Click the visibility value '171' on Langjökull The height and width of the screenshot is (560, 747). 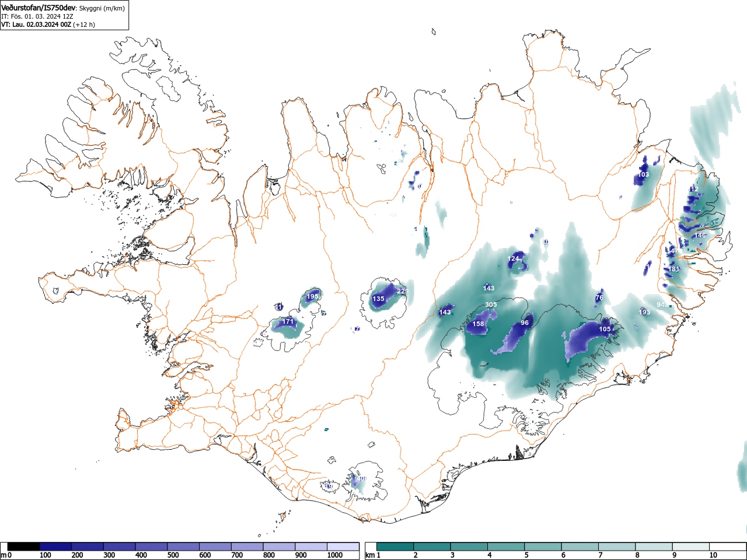click(288, 322)
